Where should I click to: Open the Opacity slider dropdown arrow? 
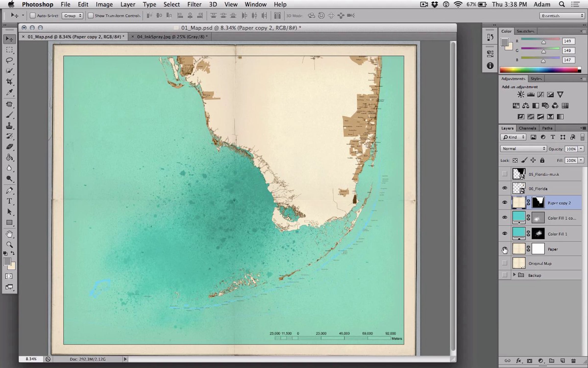coord(581,149)
